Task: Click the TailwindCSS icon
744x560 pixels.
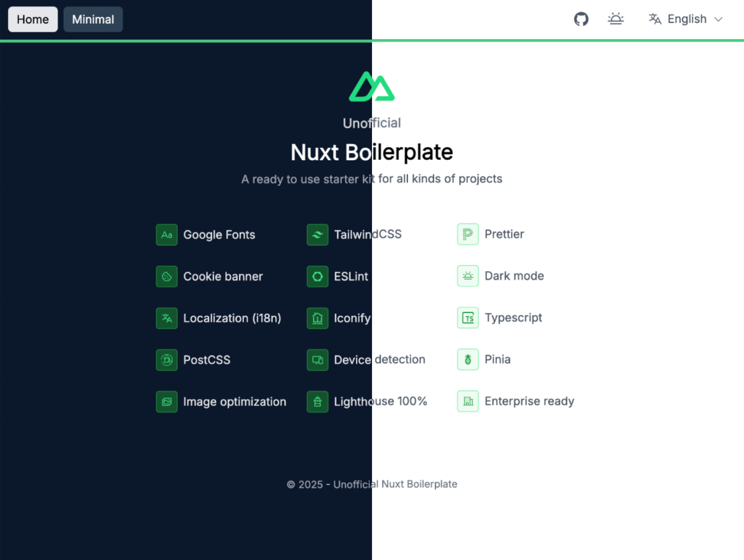Action: coord(317,235)
